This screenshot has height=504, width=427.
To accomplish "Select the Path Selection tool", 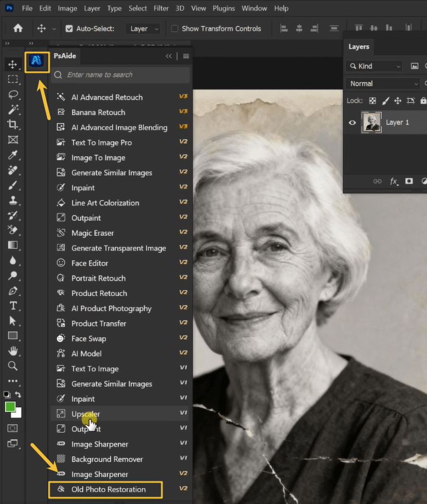I will (12, 321).
